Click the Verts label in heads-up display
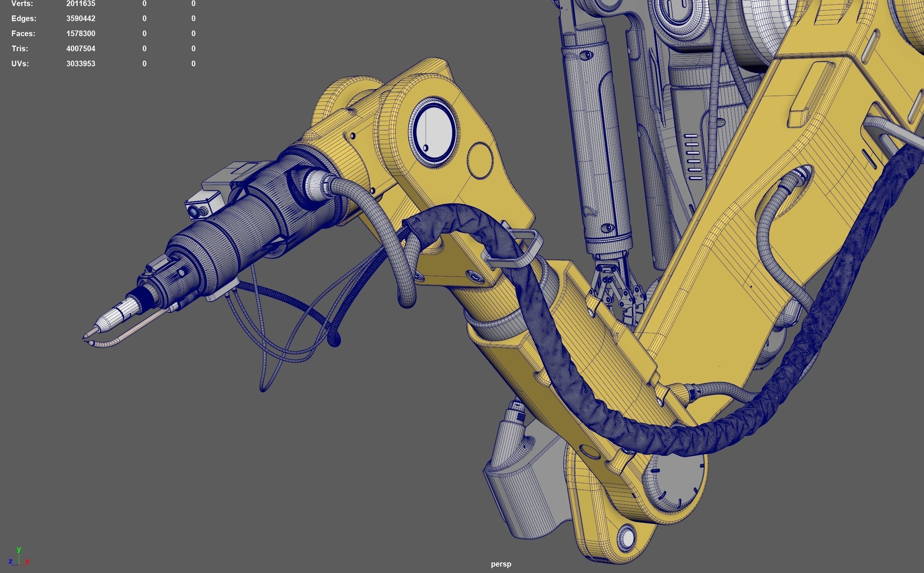Viewport: 924px width, 573px height. pyautogui.click(x=22, y=4)
